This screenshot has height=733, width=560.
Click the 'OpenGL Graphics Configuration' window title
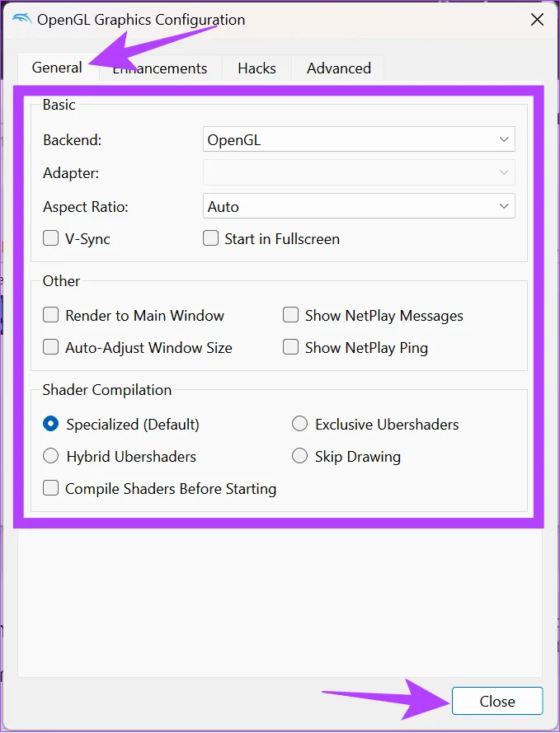[x=141, y=20]
